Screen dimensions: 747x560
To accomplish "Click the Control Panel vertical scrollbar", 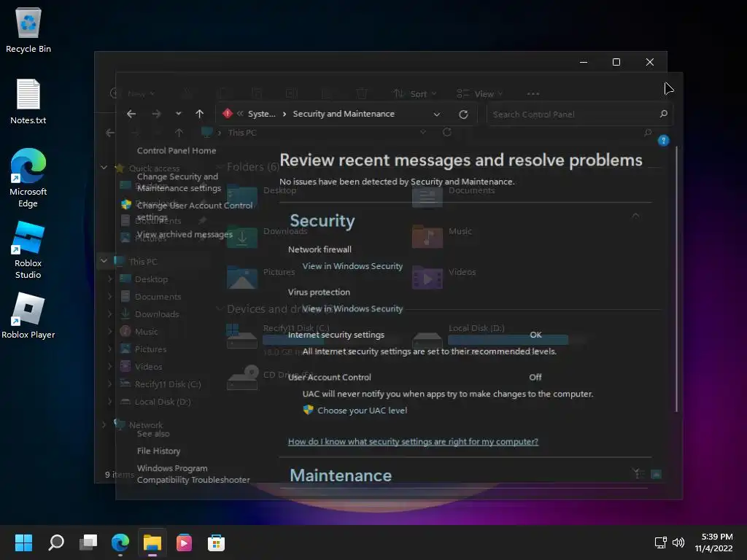I will [x=676, y=279].
